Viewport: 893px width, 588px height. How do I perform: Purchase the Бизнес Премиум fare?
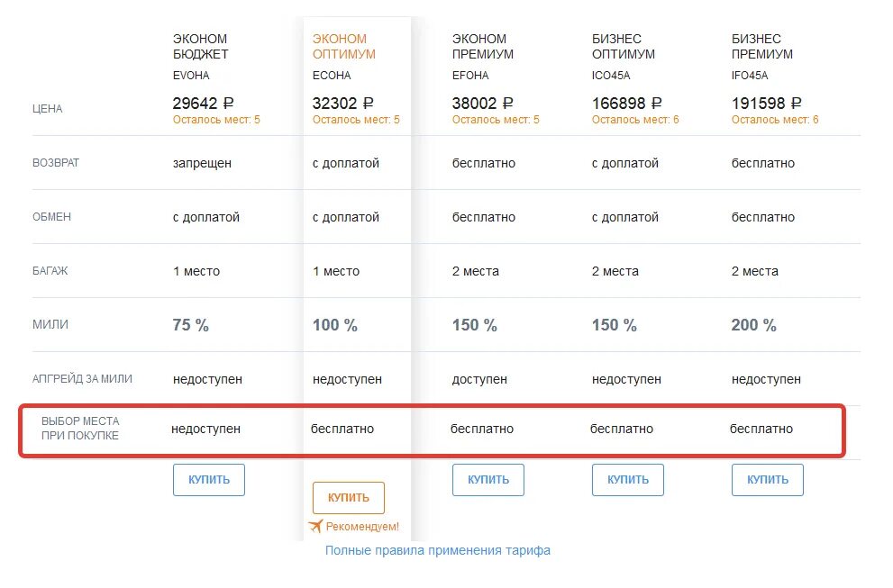click(767, 480)
